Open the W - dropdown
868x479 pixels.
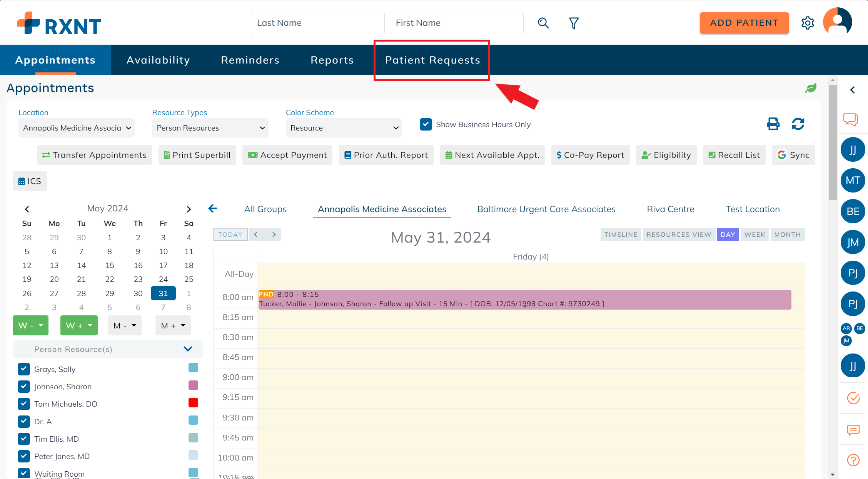pyautogui.click(x=31, y=325)
